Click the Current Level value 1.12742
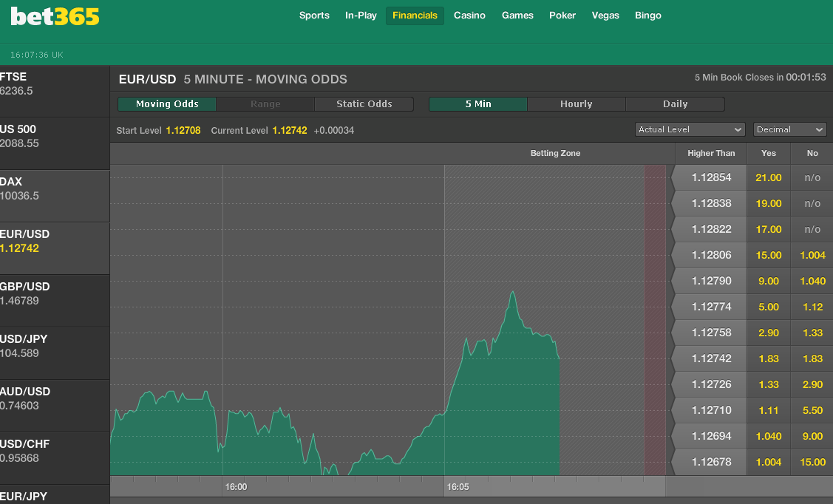Screen dimensions: 833x504 (290, 130)
